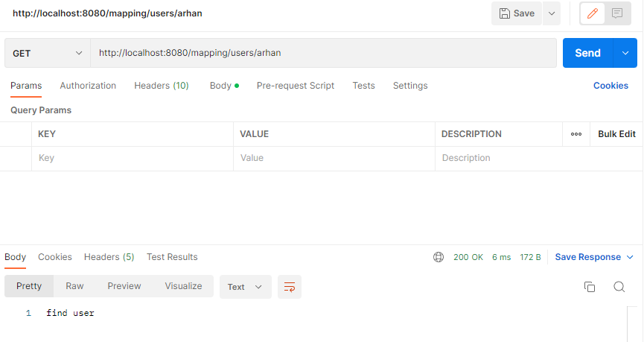Open the GET method dropdown
Screen dimensions: 644x342
pyautogui.click(x=47, y=53)
